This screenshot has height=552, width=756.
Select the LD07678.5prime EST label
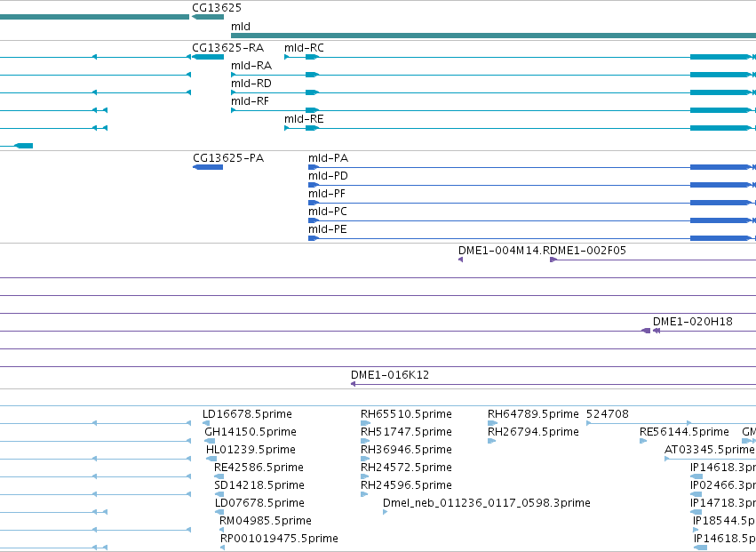[259, 504]
